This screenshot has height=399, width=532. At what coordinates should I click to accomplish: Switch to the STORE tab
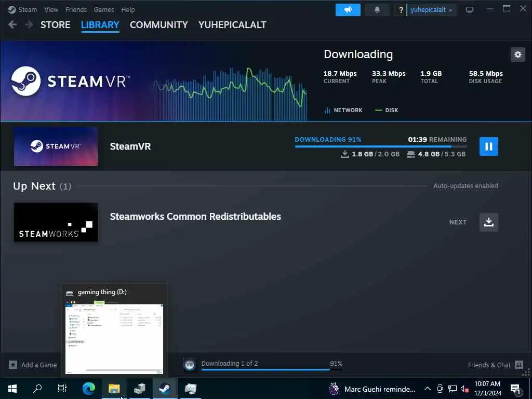[x=55, y=25]
